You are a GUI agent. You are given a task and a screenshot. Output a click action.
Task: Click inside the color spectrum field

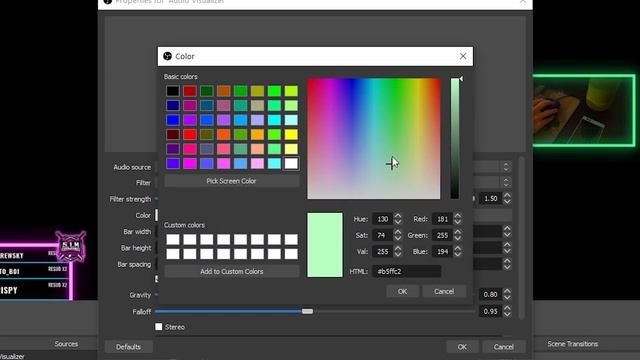point(373,139)
